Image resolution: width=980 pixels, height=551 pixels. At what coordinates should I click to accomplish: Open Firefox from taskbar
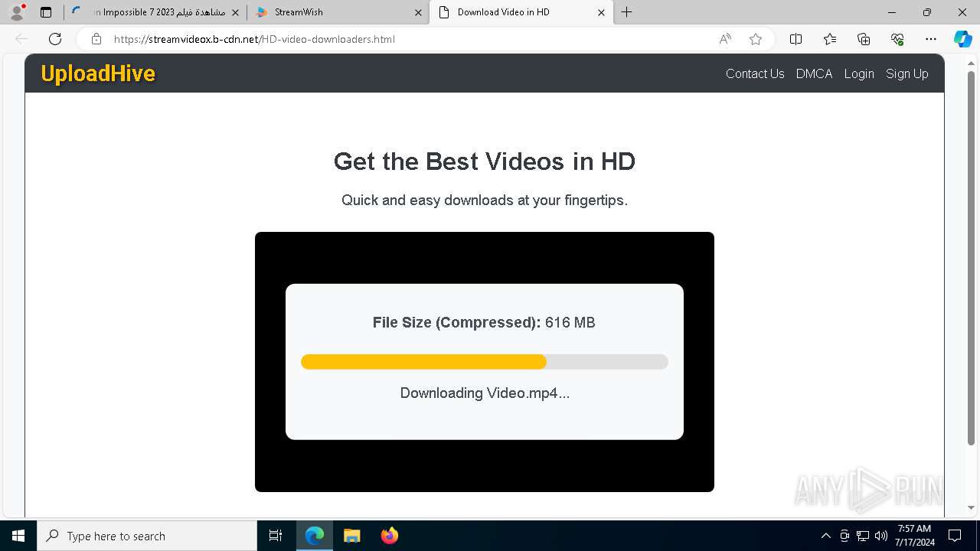pyautogui.click(x=389, y=536)
